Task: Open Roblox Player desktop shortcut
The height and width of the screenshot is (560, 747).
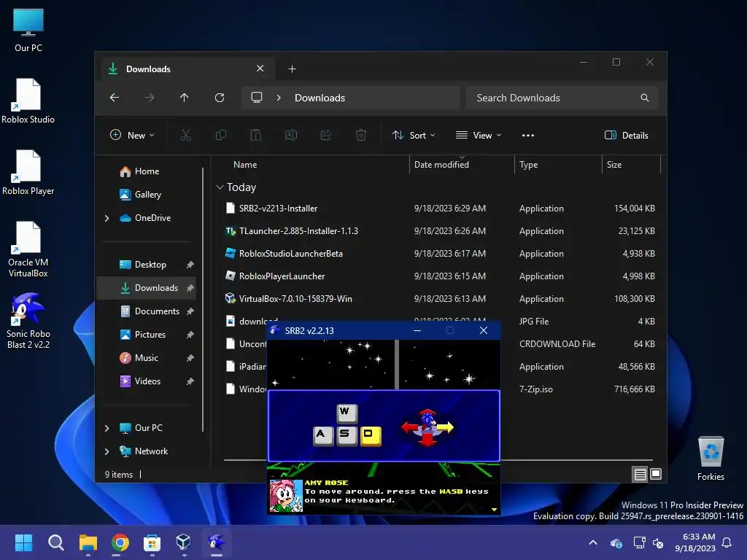Action: (x=28, y=172)
